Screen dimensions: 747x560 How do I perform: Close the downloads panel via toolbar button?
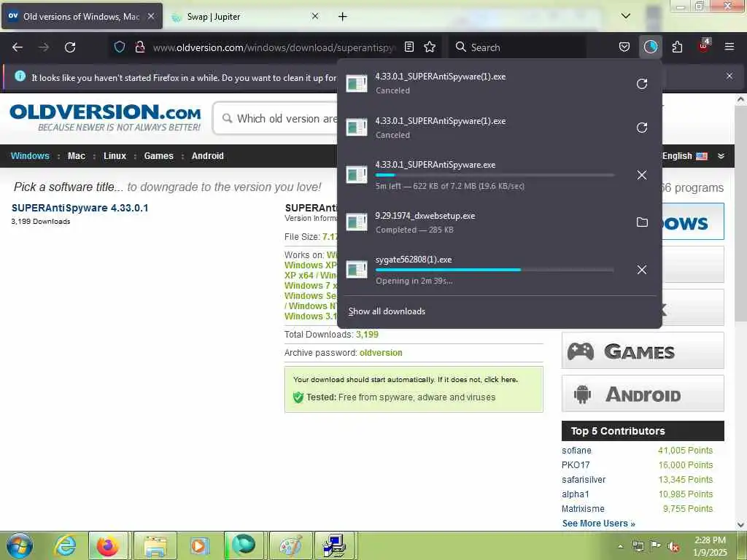(650, 47)
